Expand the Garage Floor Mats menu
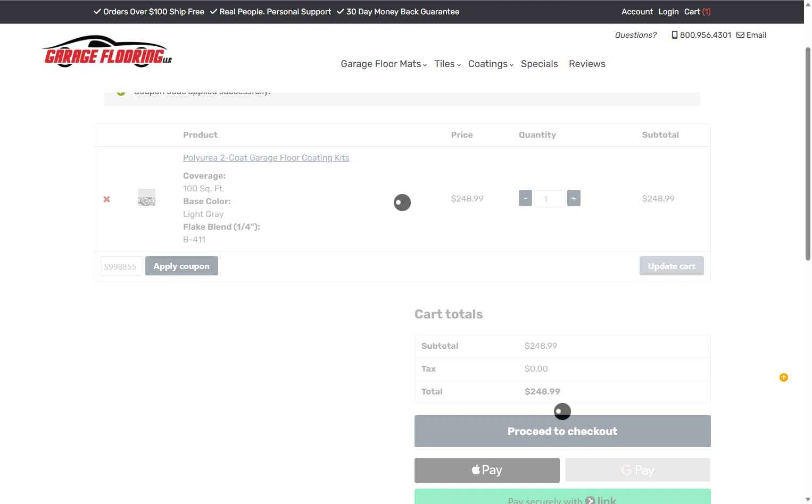Screen dimensions: 812x504 tap(384, 64)
